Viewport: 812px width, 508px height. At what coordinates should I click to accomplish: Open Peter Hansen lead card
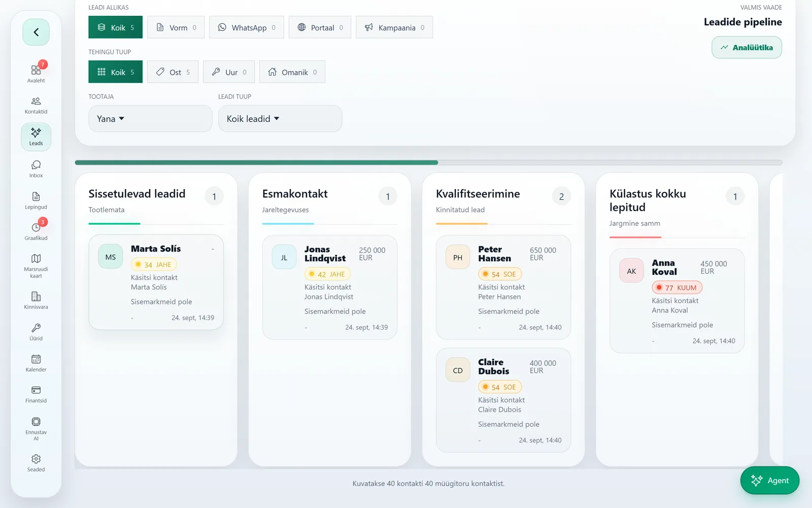[x=503, y=287]
